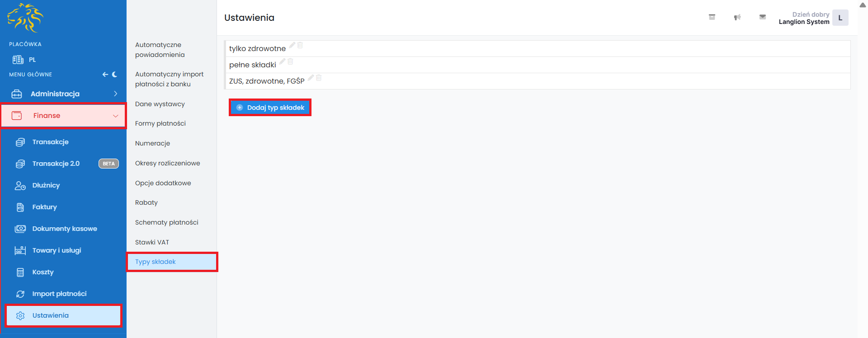
Task: Edit the ZUS, zdrowotne, FGŚP entry
Action: tap(311, 78)
